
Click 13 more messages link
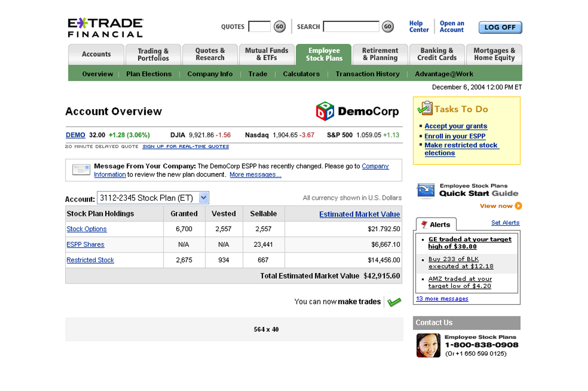pos(442,299)
